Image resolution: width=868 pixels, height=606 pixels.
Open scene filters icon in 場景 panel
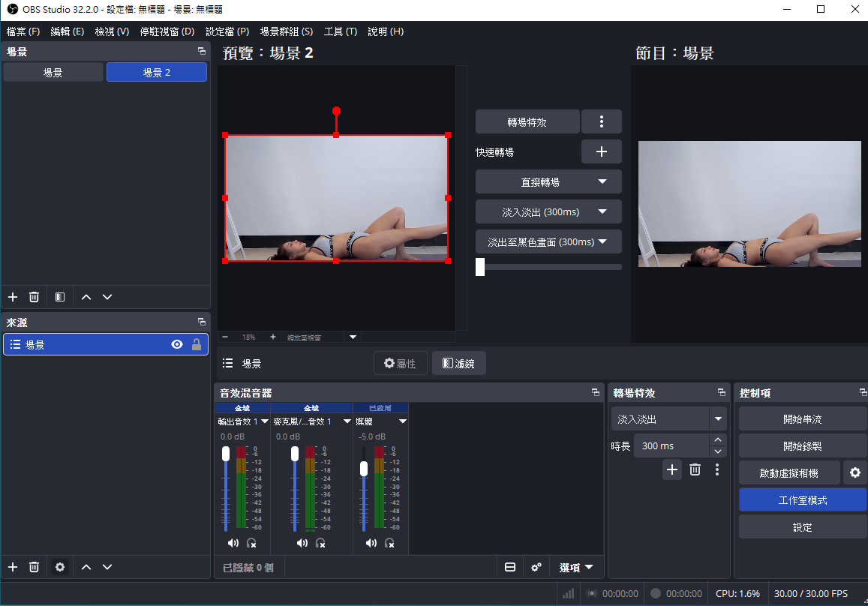(60, 297)
